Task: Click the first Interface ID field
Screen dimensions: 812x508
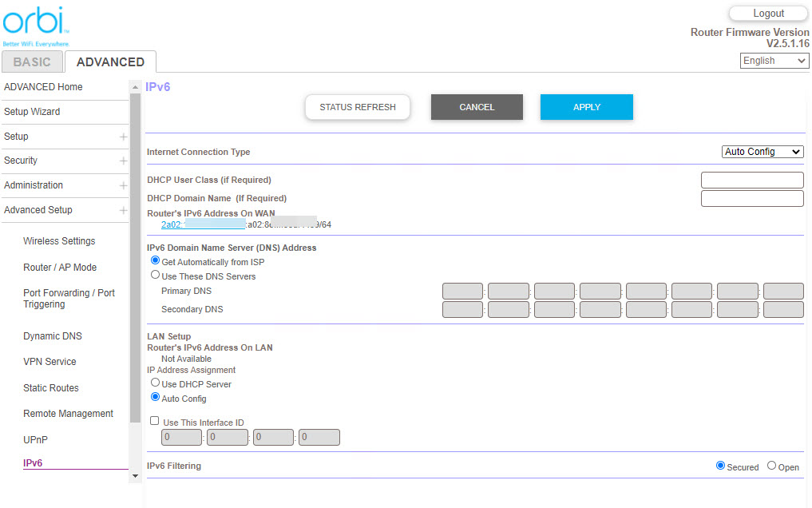Action: [181, 437]
